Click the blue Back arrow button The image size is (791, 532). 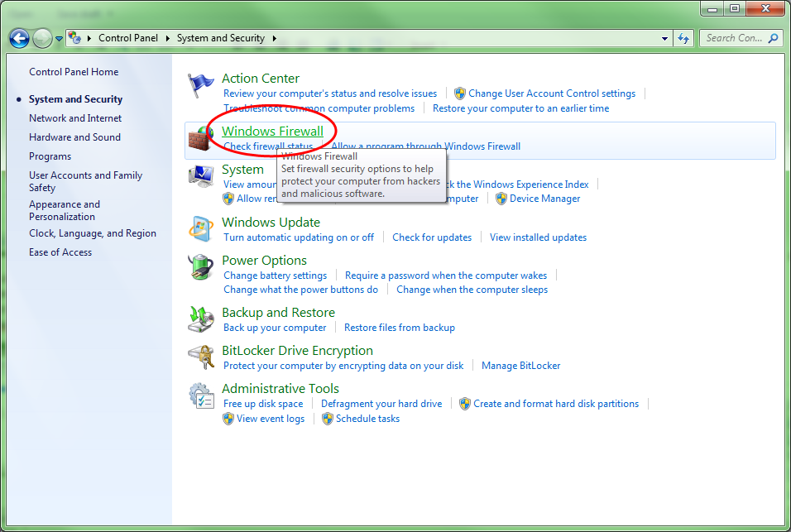pos(19,38)
